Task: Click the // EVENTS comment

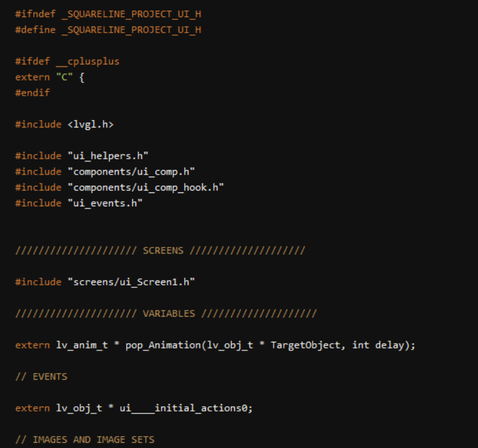Action: (x=41, y=376)
